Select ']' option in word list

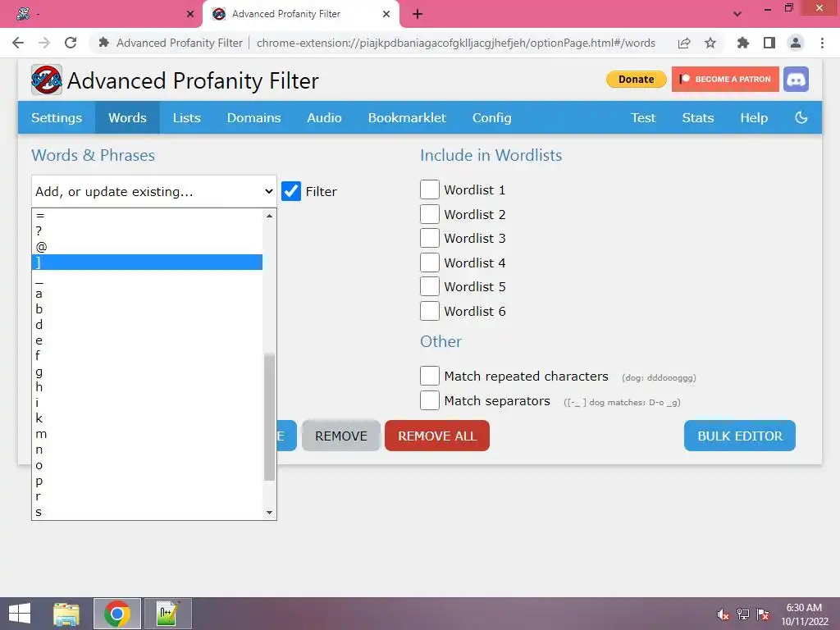coord(147,262)
